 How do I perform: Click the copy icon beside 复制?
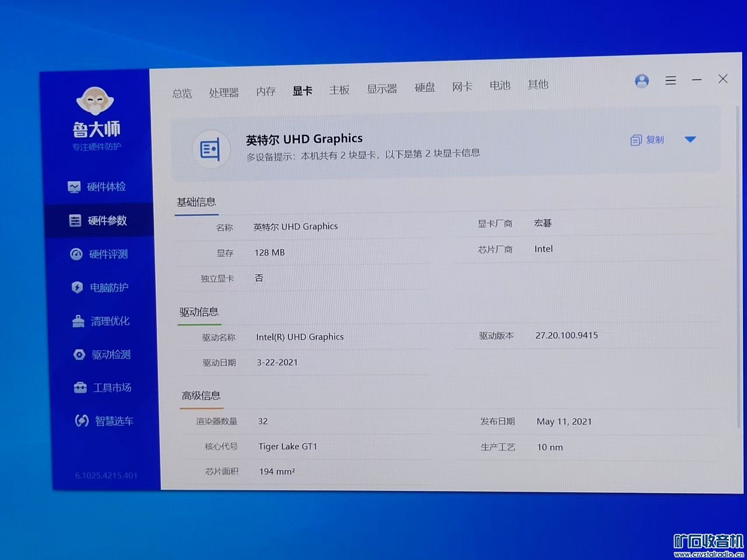(636, 140)
